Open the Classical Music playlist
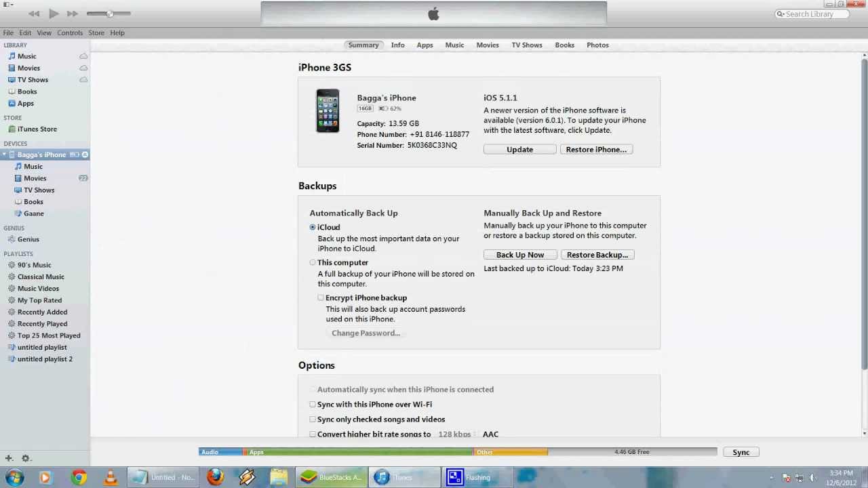The image size is (868, 488). (41, 277)
